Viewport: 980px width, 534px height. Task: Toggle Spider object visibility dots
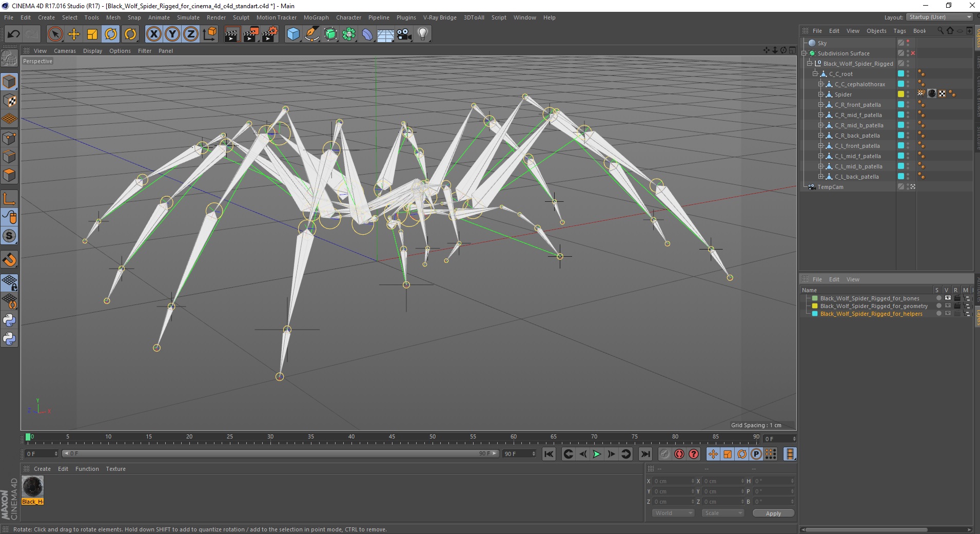[908, 94]
